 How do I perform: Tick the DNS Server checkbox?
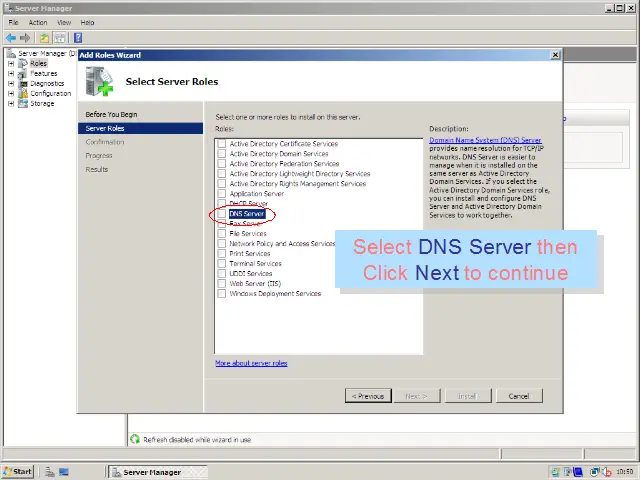[x=222, y=213]
